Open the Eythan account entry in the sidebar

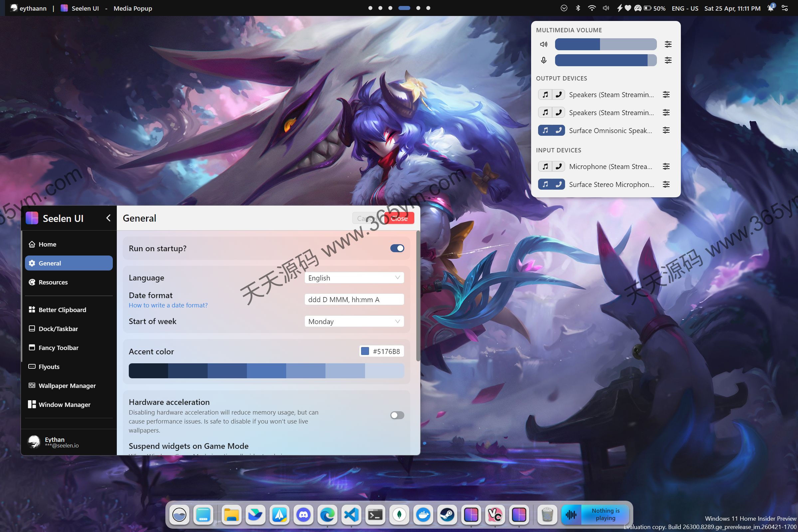[69, 443]
